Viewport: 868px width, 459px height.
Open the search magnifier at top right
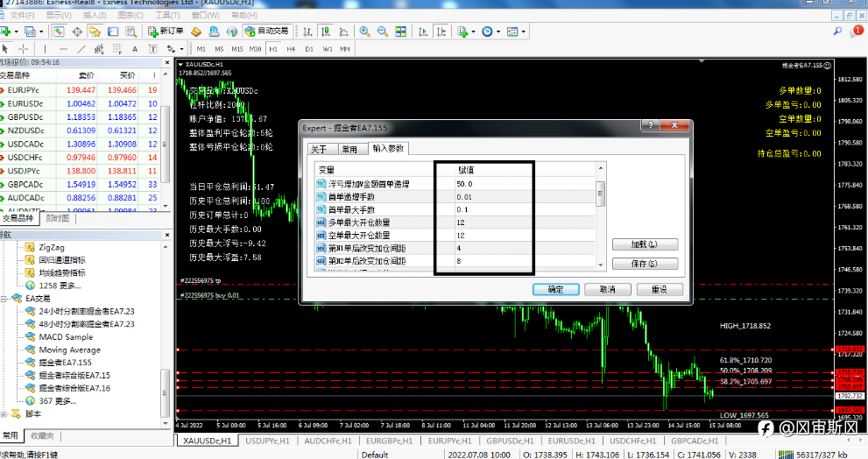(837, 31)
